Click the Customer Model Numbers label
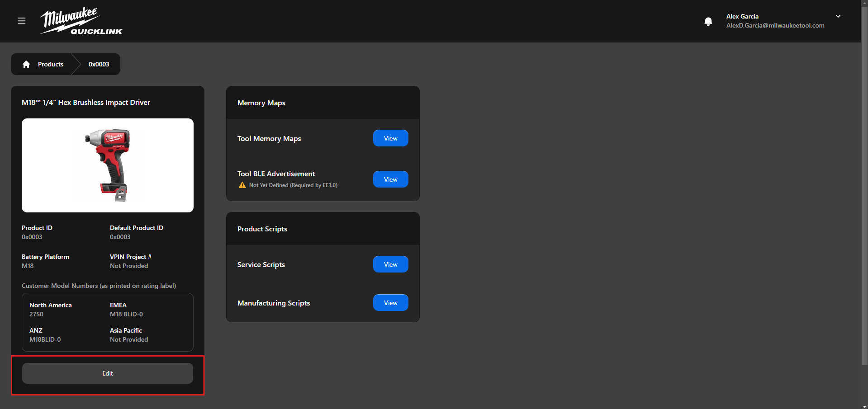 pyautogui.click(x=99, y=286)
